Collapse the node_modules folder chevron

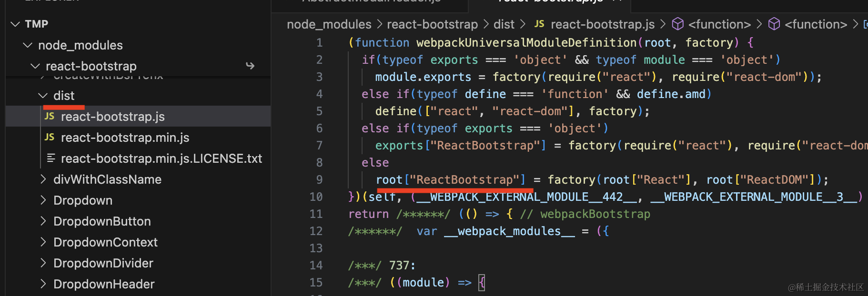[x=28, y=45]
